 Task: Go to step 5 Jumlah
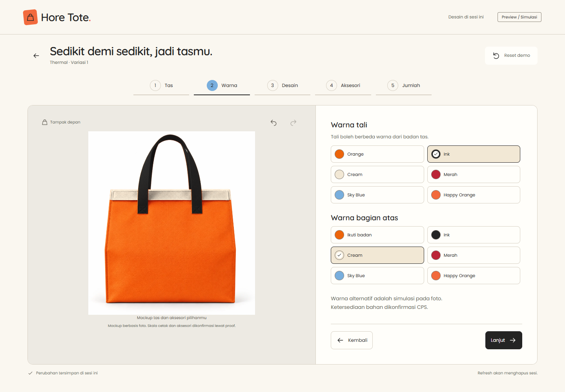[x=404, y=85]
